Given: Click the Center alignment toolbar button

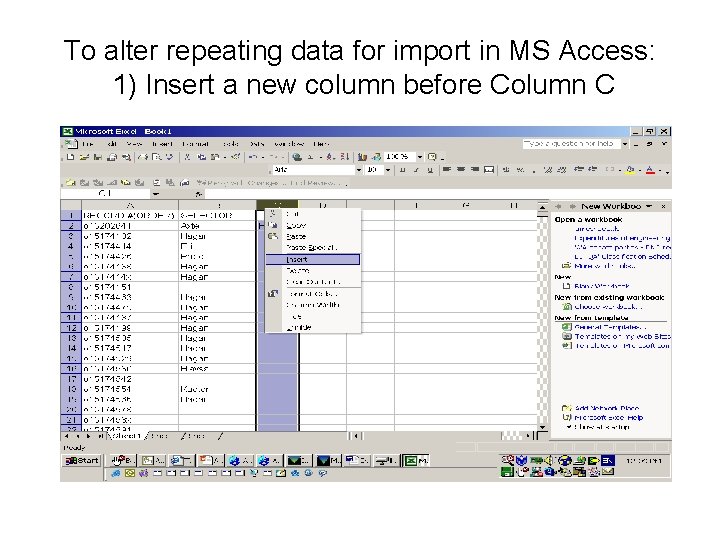Looking at the screenshot, I should [x=461, y=170].
